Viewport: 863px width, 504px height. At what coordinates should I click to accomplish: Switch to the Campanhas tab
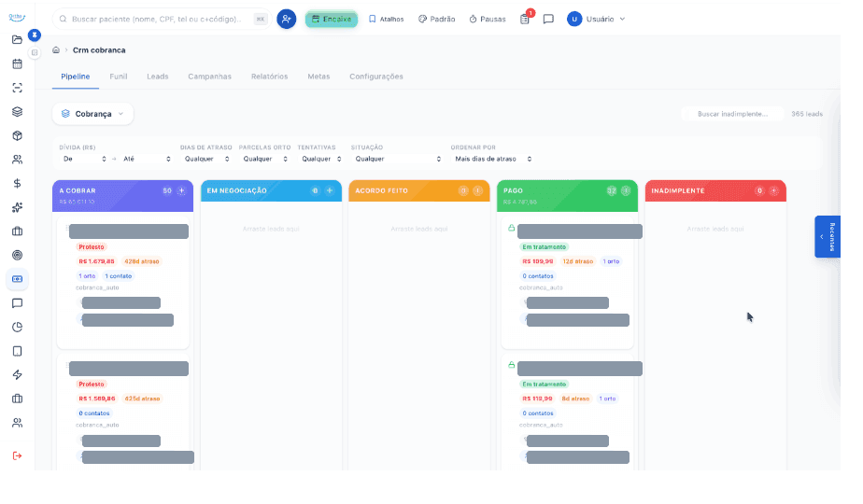(x=210, y=77)
